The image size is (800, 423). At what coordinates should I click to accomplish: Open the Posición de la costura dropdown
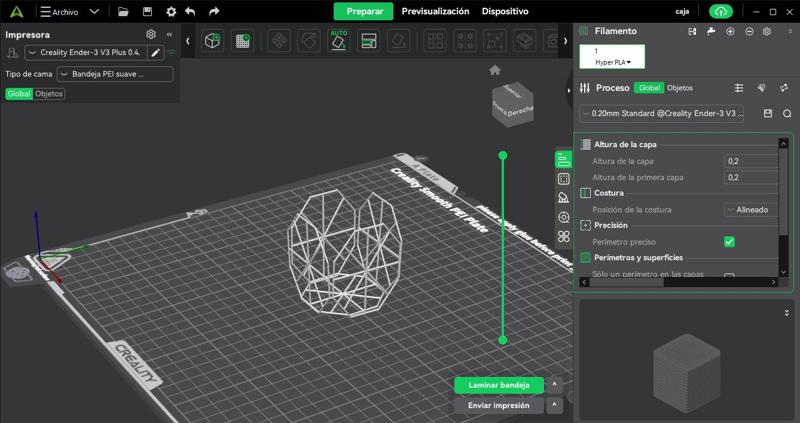[751, 210]
